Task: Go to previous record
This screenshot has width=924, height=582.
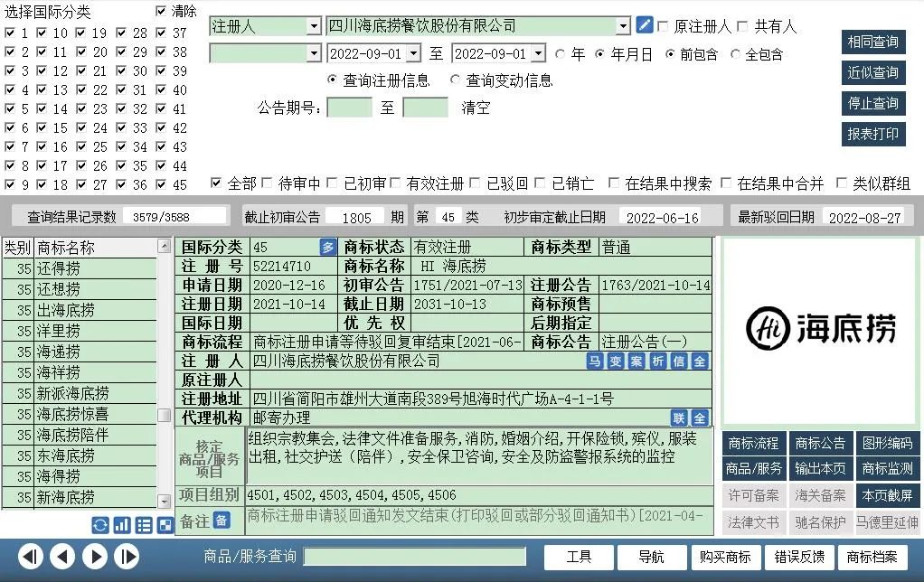Action: [62, 557]
